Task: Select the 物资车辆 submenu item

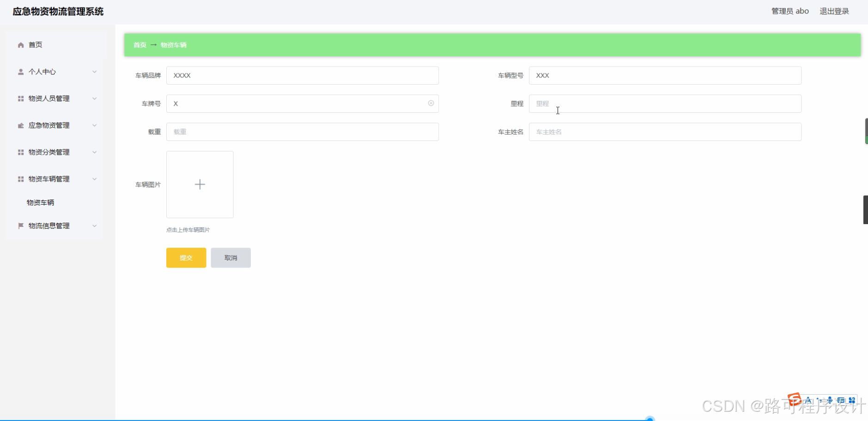Action: coord(41,202)
